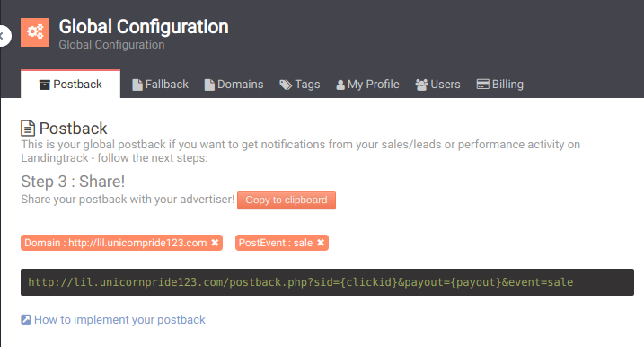
Task: Open How to implement your postback link
Action: (119, 319)
